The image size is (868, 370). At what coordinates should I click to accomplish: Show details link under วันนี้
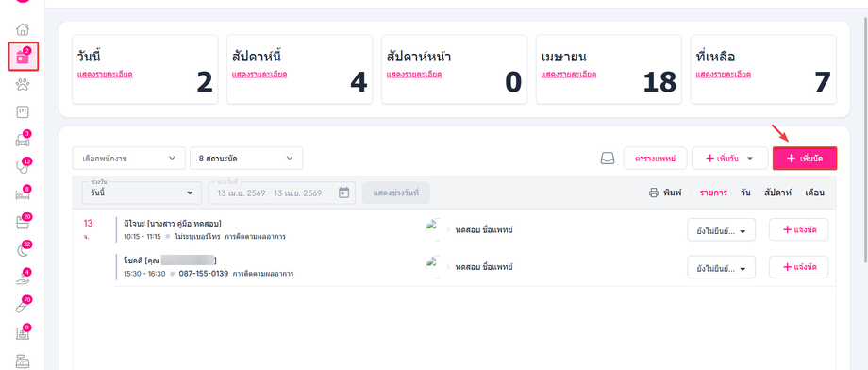click(105, 75)
